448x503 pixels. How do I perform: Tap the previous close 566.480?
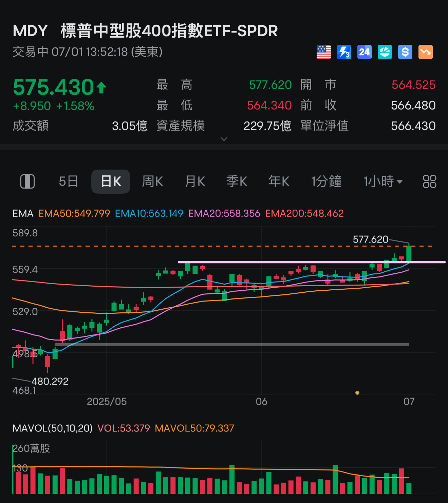pyautogui.click(x=413, y=105)
